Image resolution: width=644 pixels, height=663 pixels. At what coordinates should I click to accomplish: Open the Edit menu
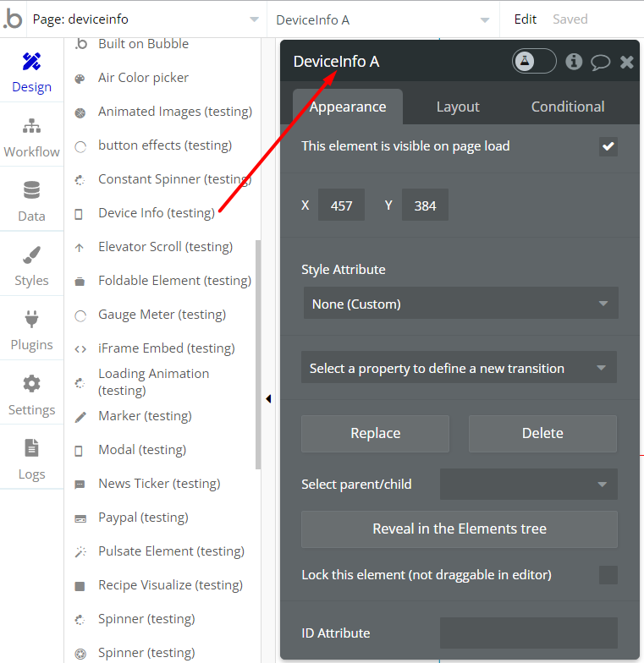pyautogui.click(x=525, y=19)
